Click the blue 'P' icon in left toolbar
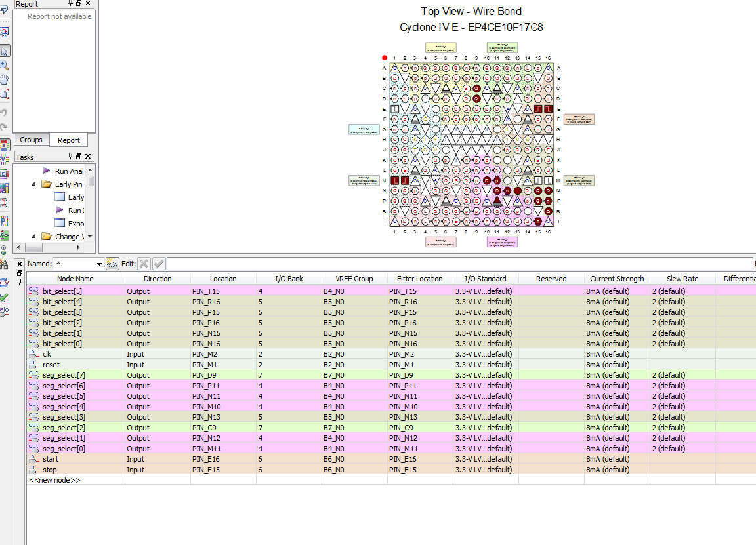 tap(5, 221)
